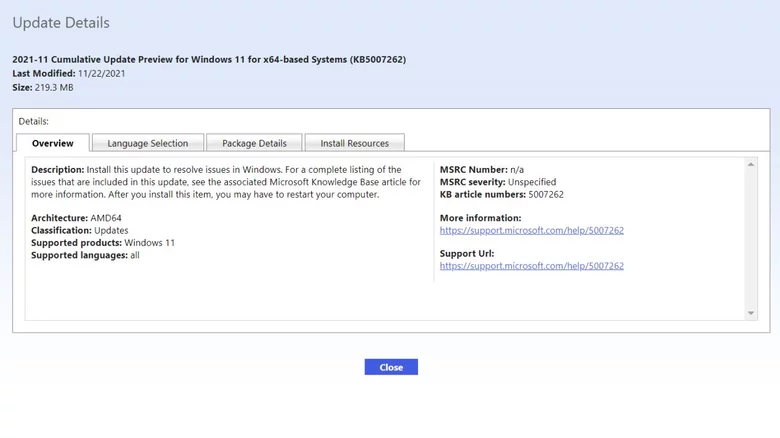Click the vertical scrollbar track
The image size is (780, 438).
(x=752, y=240)
